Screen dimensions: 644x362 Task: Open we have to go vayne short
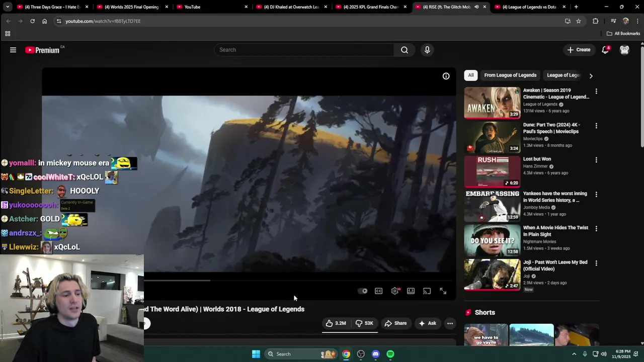(x=486, y=335)
